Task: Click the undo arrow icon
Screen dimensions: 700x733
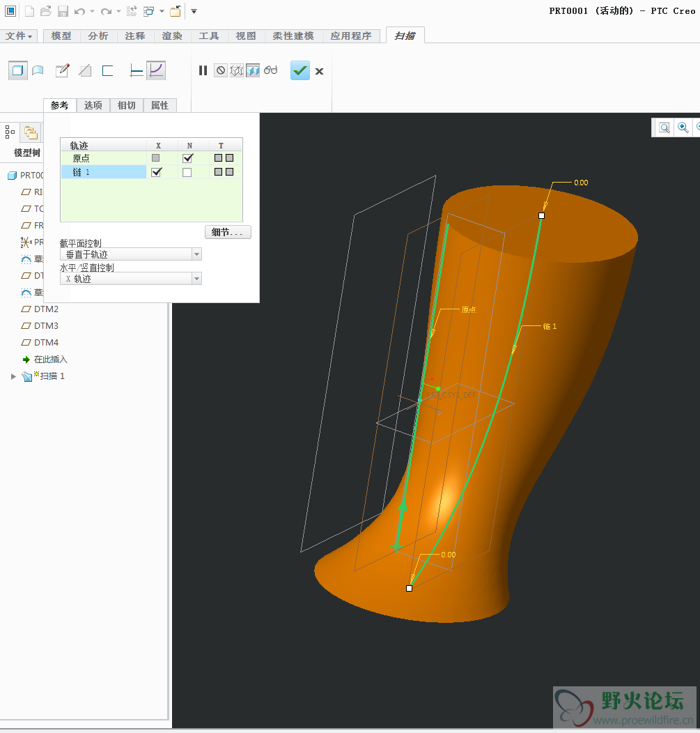Action: tap(80, 11)
